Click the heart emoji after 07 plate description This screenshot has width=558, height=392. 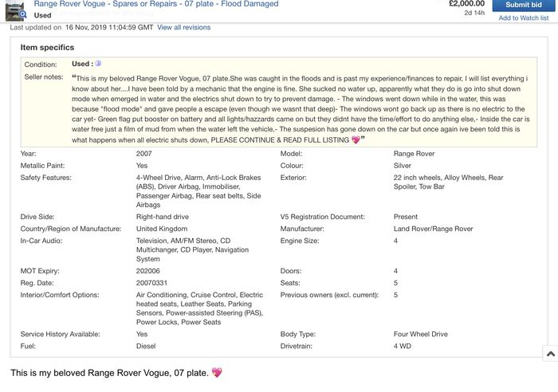click(x=217, y=372)
